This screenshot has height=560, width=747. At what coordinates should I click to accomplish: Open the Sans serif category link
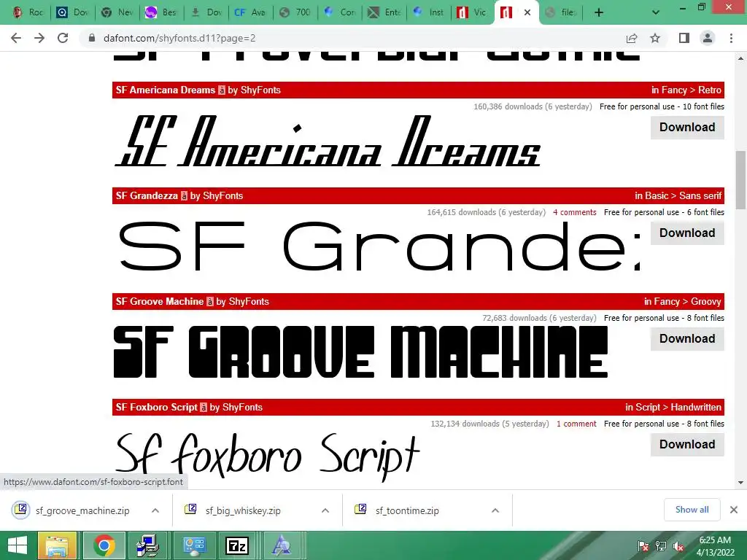pyautogui.click(x=700, y=195)
